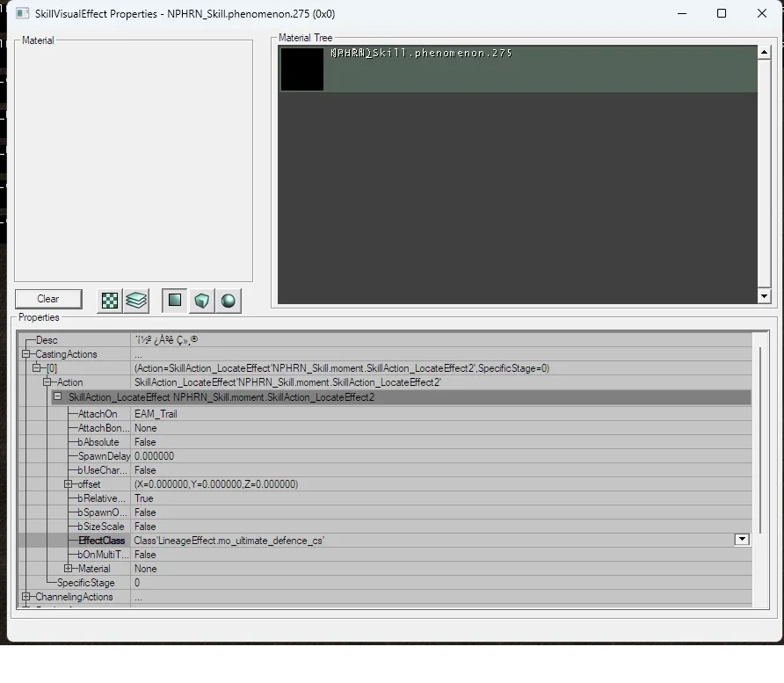Click the window title bar app icon
Screen dimensions: 784x683
coord(22,13)
